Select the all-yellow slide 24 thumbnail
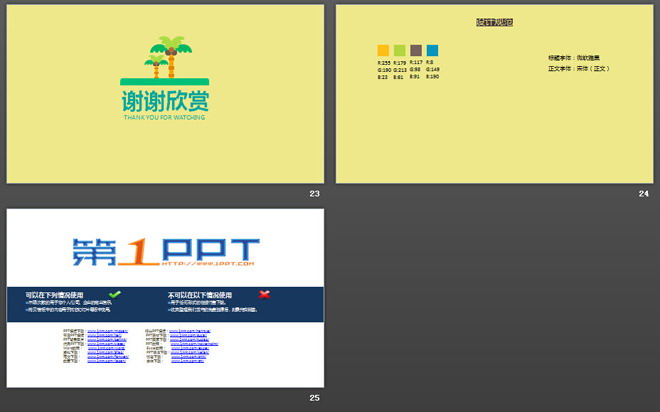This screenshot has width=660, height=412. click(495, 94)
